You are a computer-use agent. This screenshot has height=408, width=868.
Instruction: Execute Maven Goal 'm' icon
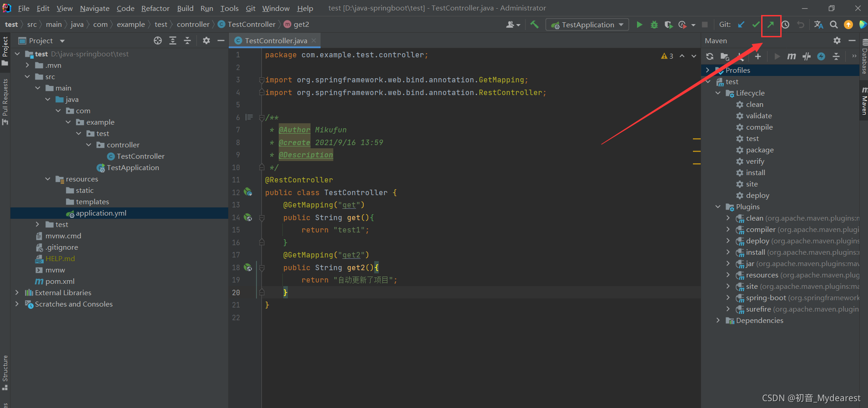[x=792, y=56]
